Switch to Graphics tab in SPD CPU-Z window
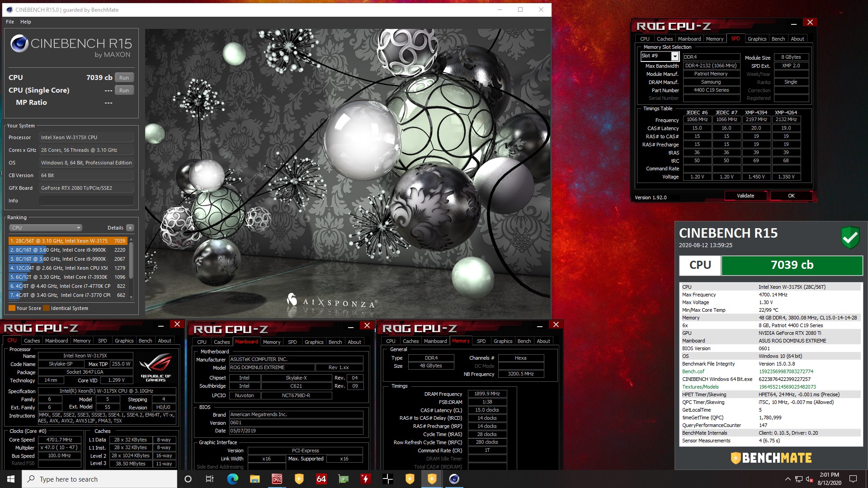The image size is (868, 488). coord(757,39)
